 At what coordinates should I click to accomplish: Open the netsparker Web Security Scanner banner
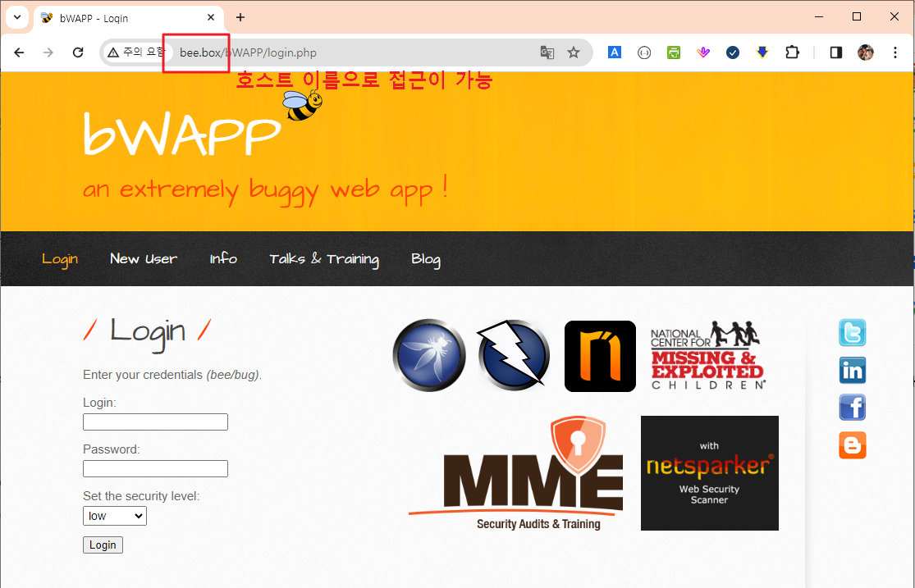click(x=710, y=473)
